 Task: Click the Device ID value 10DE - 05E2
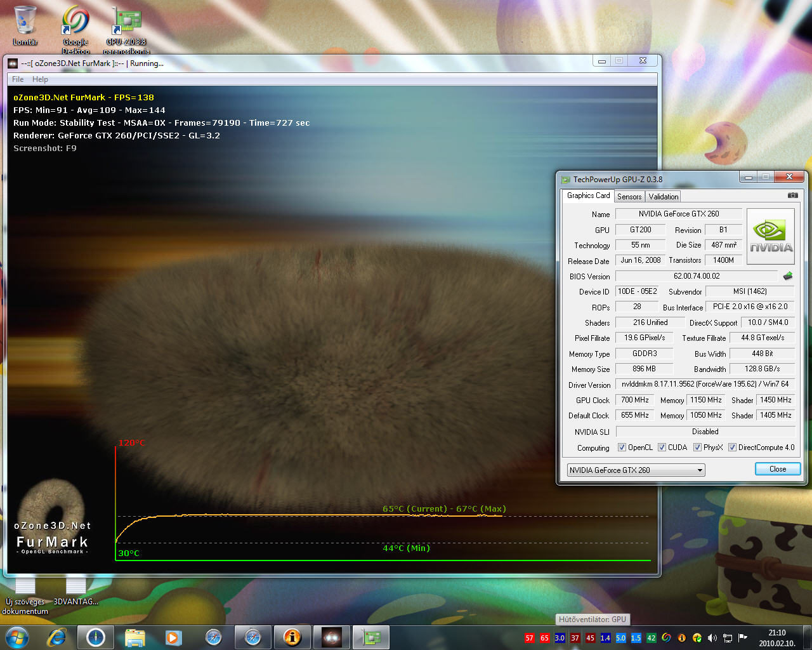click(638, 291)
